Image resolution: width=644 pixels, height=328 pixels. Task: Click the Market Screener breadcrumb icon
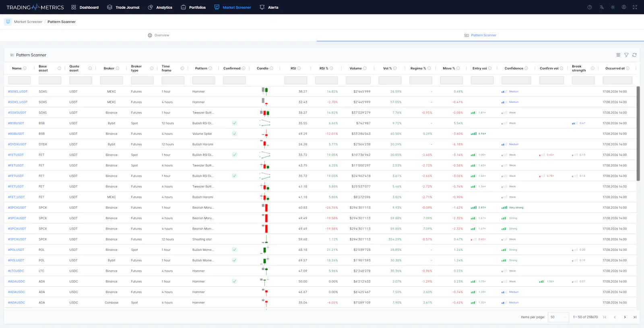(x=8, y=22)
